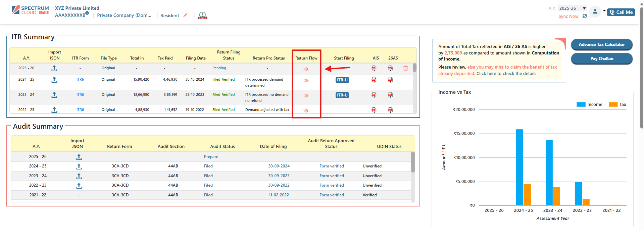
Task: Click Import JSON upload icon for 2025-26 ITR
Action: [x=54, y=68]
